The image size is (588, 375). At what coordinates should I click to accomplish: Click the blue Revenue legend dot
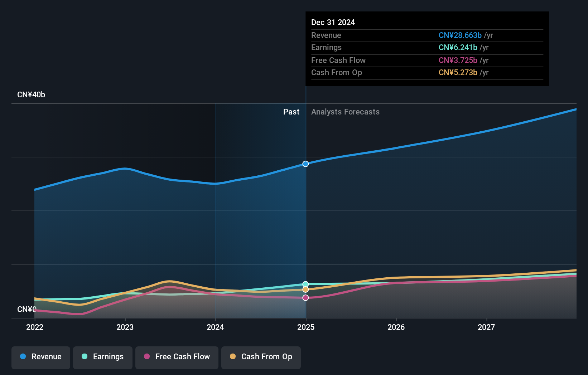[x=23, y=357]
